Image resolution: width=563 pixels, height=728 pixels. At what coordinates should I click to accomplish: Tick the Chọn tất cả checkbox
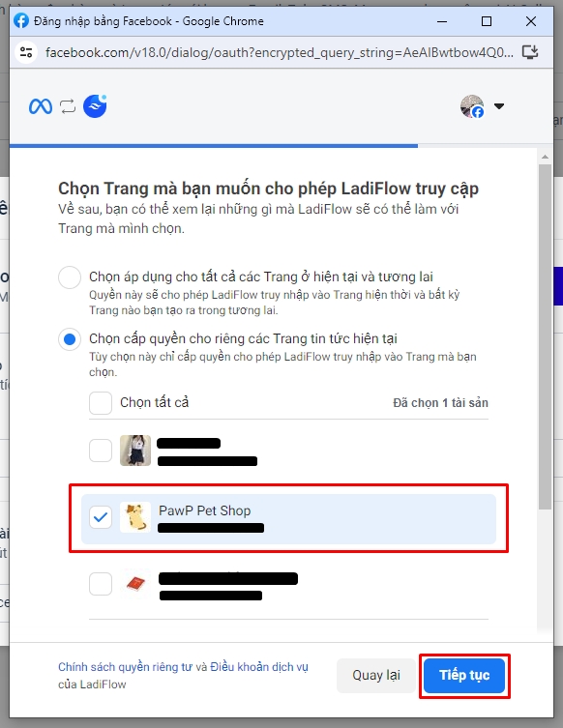point(101,402)
